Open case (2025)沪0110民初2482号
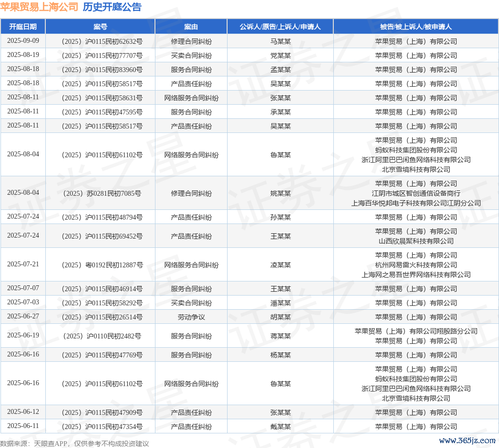This screenshot has width=499, height=448. coord(100,336)
